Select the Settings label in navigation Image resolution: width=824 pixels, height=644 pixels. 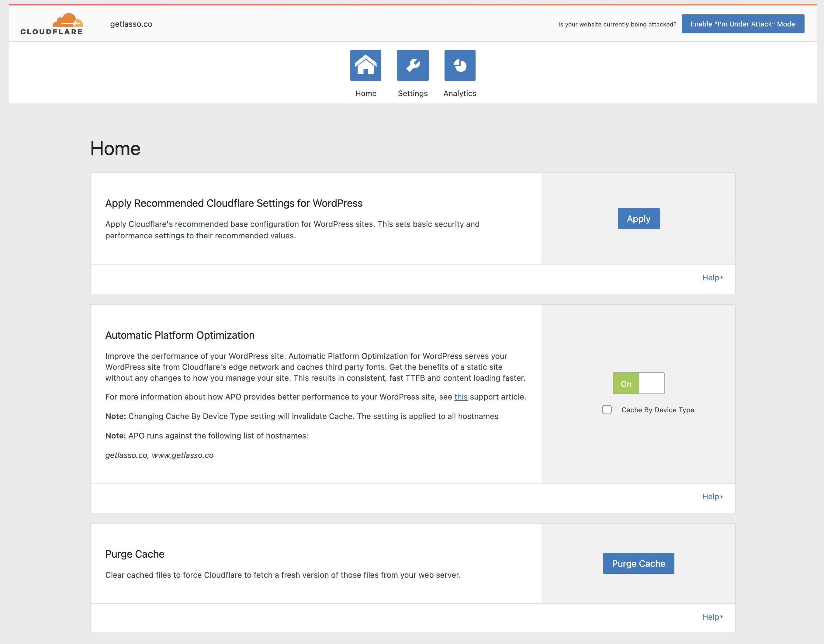coord(413,93)
